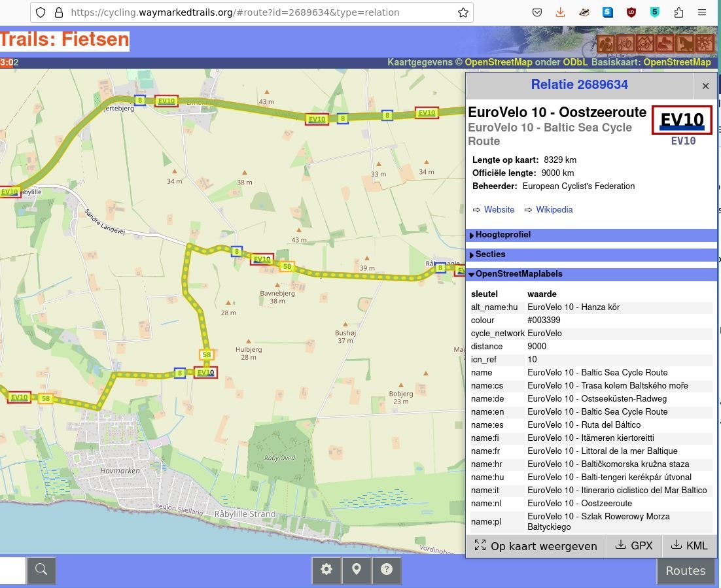Open the mountain bike routes map
The width and height of the screenshot is (721, 588).
[645, 43]
